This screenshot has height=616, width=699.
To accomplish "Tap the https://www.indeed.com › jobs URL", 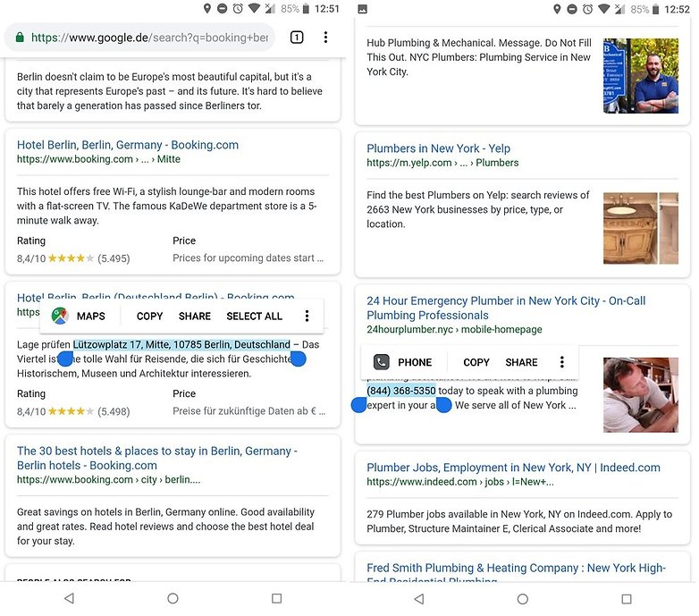I will [x=460, y=482].
